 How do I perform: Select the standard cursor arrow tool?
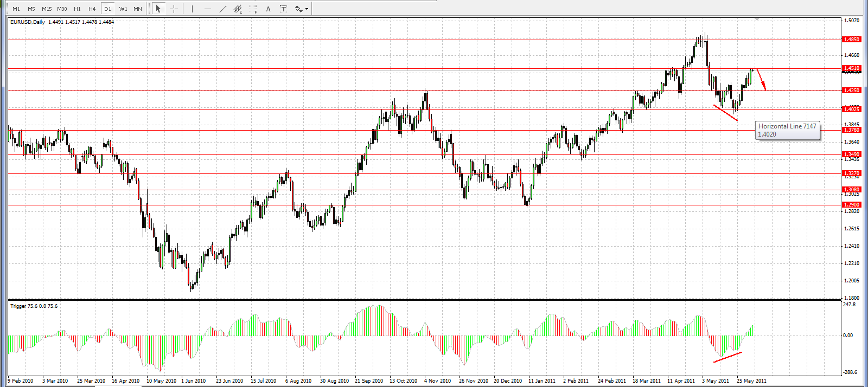158,9
